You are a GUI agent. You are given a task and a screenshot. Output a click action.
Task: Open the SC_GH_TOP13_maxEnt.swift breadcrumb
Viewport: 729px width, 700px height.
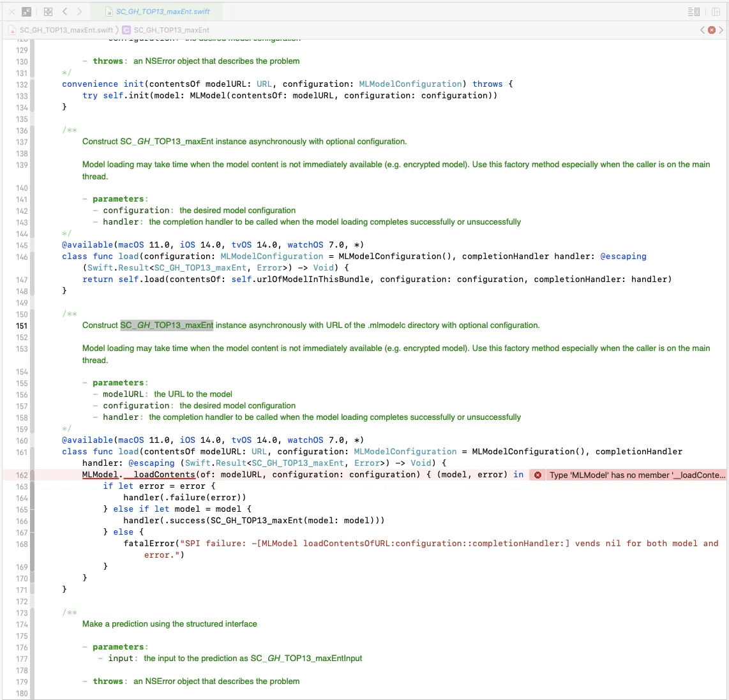[66, 30]
